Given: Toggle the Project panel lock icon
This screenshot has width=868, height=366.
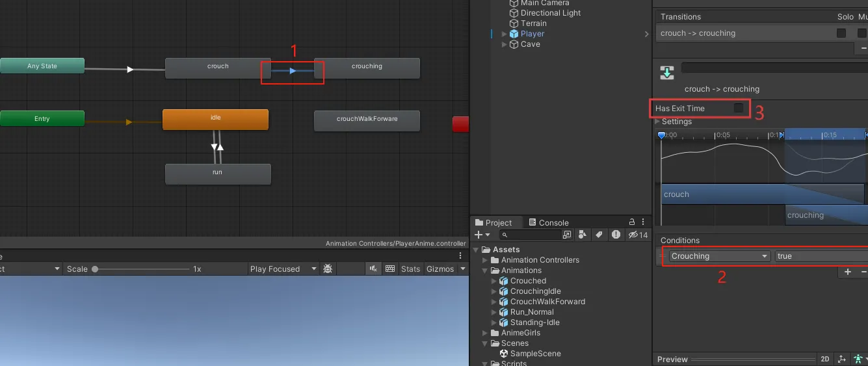Looking at the screenshot, I should [631, 222].
